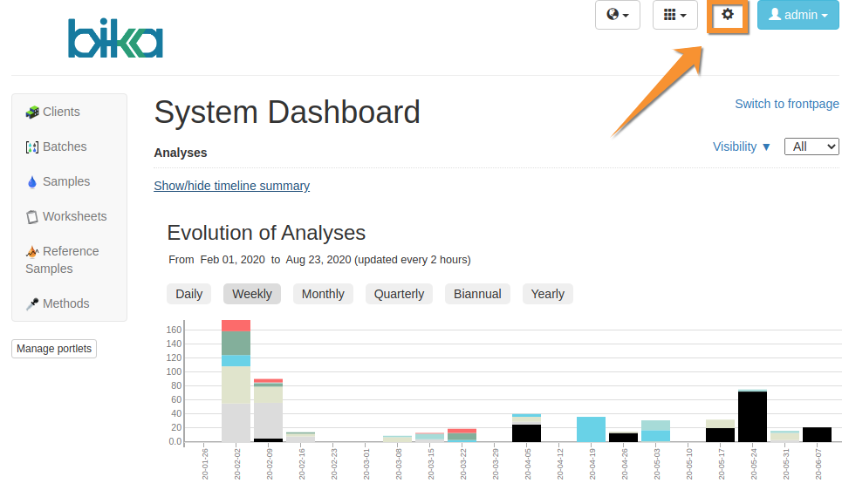Click the Manage portlets button
842x504 pixels.
tap(54, 349)
